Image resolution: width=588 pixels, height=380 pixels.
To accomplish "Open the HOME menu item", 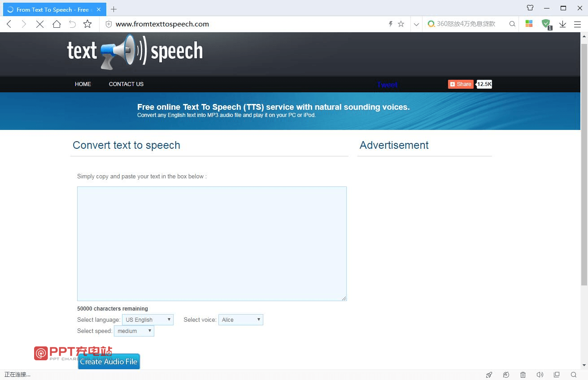I will point(83,84).
